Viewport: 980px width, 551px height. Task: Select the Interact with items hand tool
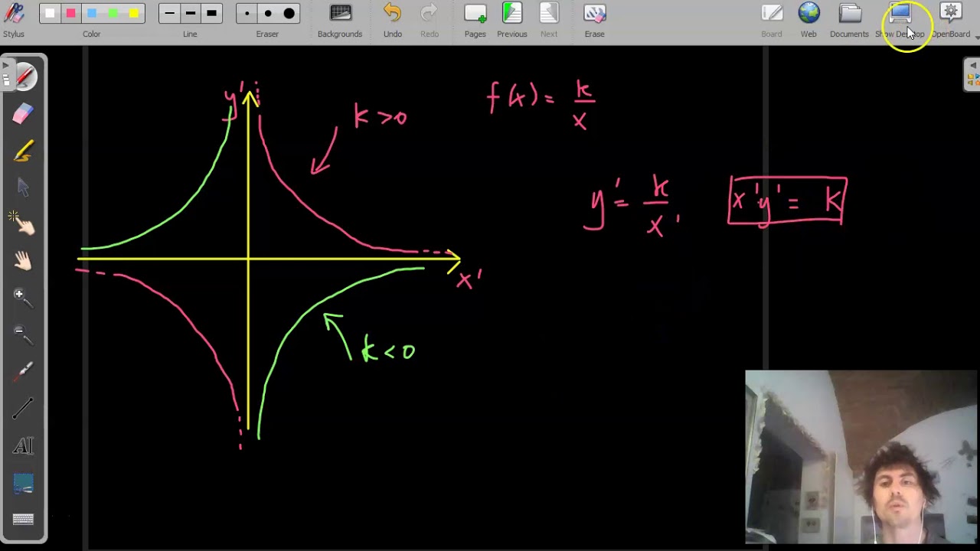23,224
